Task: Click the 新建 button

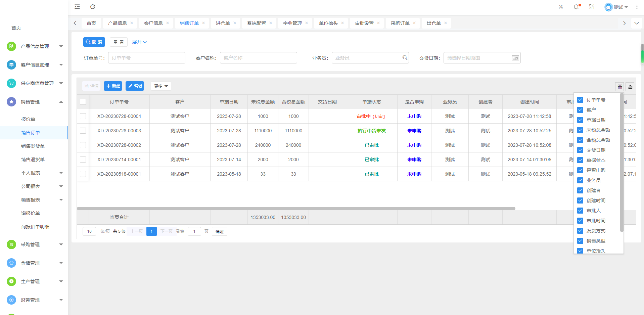Action: (x=113, y=86)
